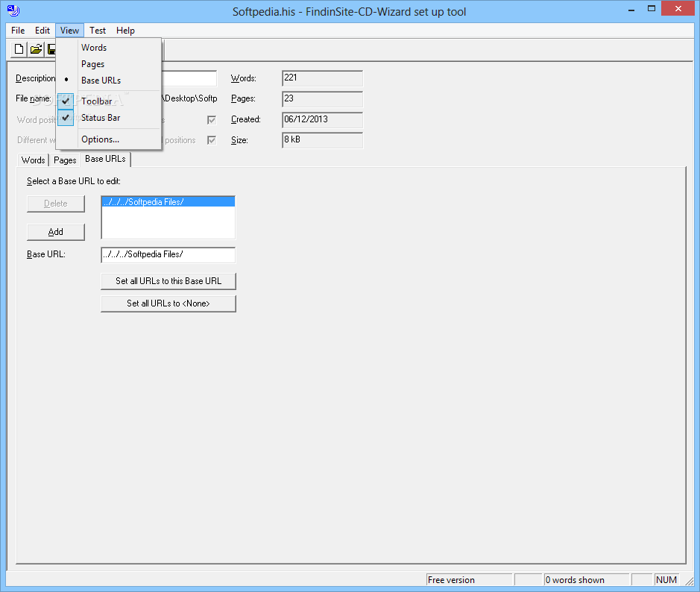Screen dimensions: 700x592
Task: Click the File name path field
Action: [189, 98]
